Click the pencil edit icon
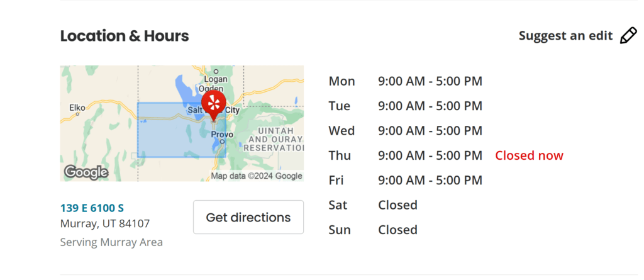This screenshot has height=280, width=644. point(628,36)
